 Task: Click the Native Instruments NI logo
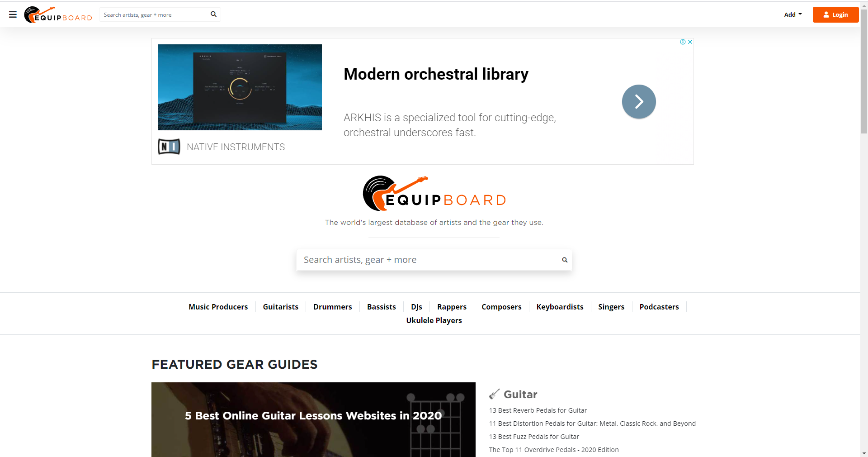tap(169, 147)
